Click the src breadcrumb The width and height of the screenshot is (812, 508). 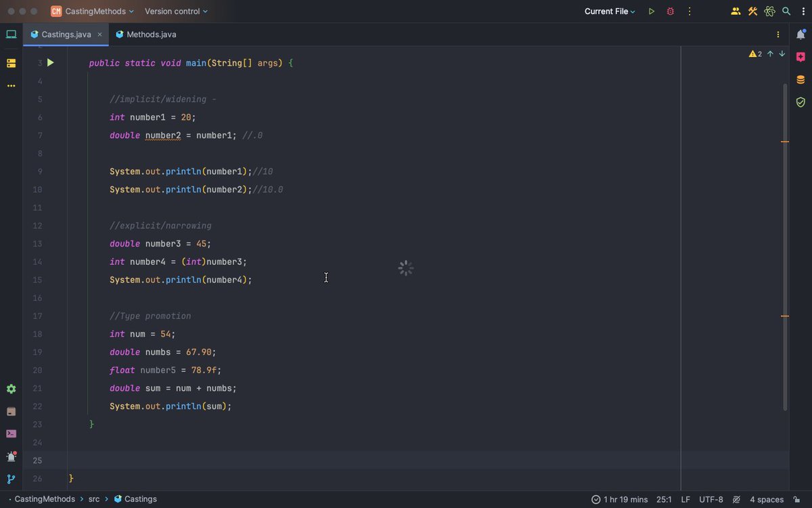(94, 499)
